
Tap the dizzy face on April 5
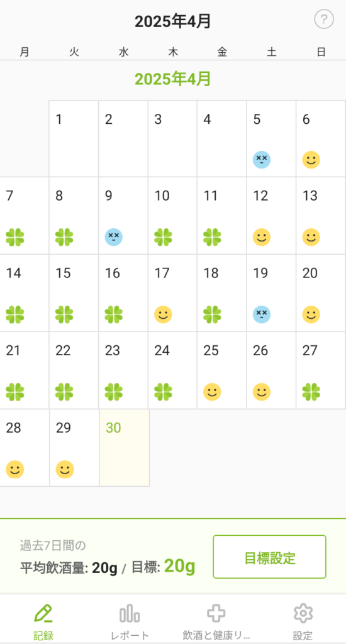pyautogui.click(x=262, y=160)
